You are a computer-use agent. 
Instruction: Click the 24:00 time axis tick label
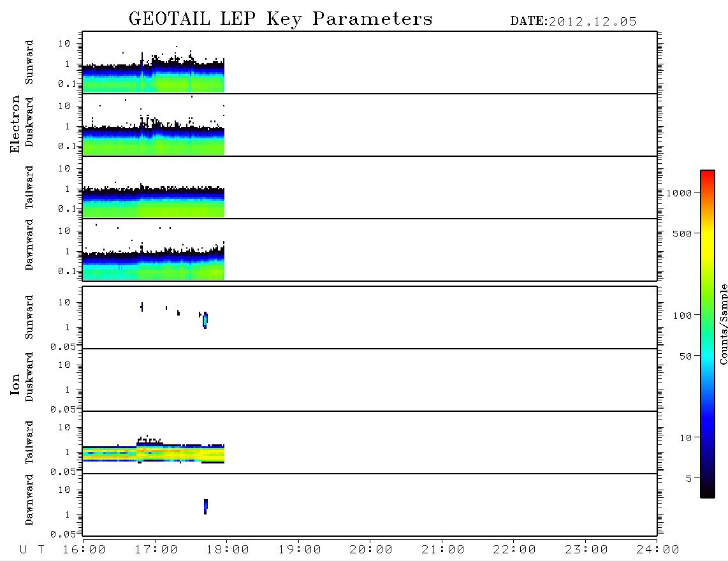tap(658, 550)
